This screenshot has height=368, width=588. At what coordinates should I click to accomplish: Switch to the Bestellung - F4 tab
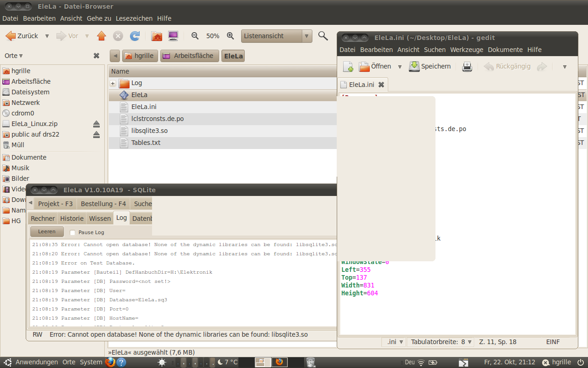(103, 204)
